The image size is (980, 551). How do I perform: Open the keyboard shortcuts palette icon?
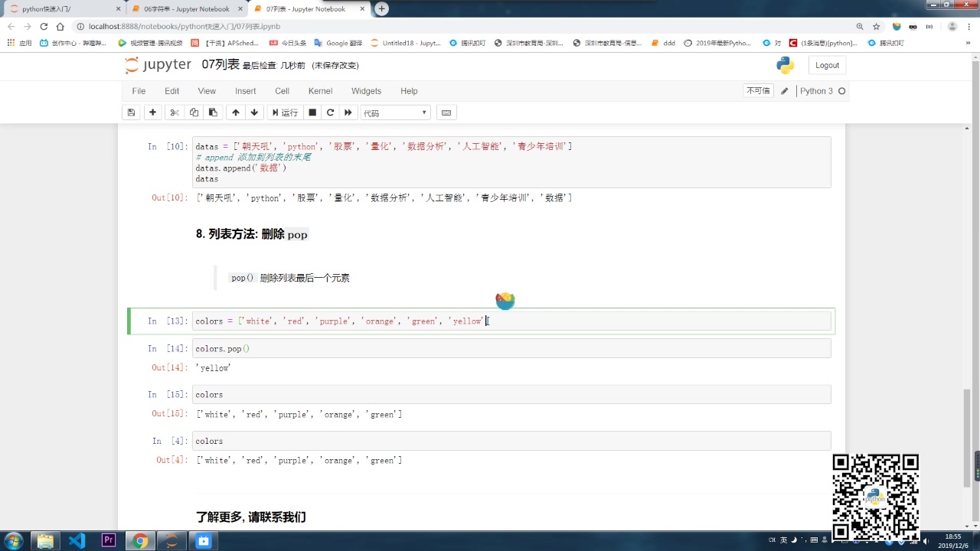(x=446, y=112)
